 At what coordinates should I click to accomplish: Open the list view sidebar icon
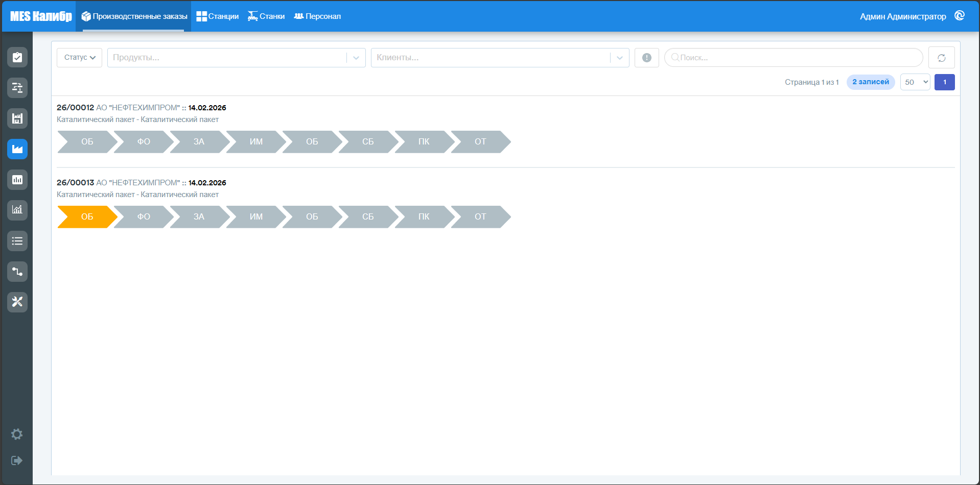tap(17, 241)
